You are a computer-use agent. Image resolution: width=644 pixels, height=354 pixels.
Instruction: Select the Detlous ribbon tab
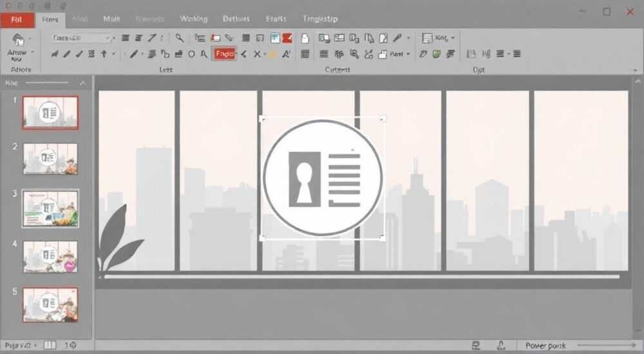(236, 19)
